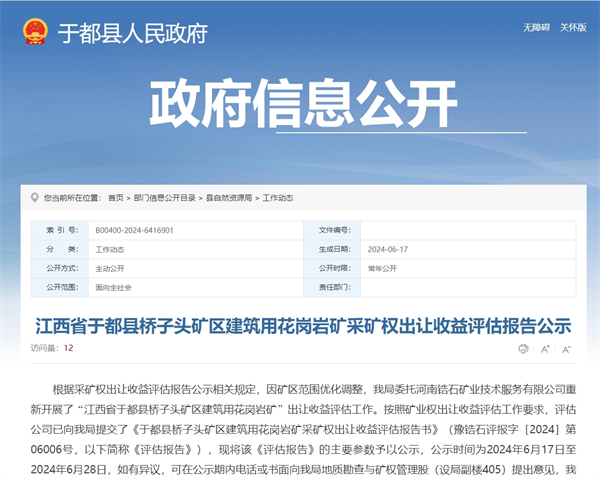
Task: Decrease font size with A- icon
Action: coord(567,349)
